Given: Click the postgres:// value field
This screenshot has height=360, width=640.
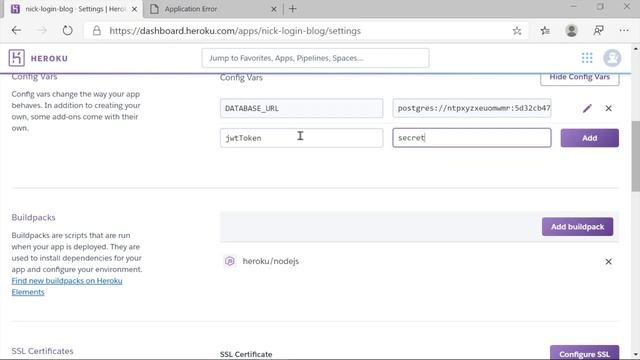Looking at the screenshot, I should coord(471,108).
